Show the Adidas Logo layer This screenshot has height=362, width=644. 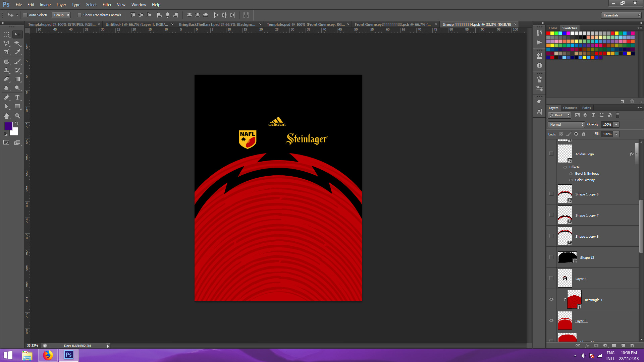(x=551, y=154)
